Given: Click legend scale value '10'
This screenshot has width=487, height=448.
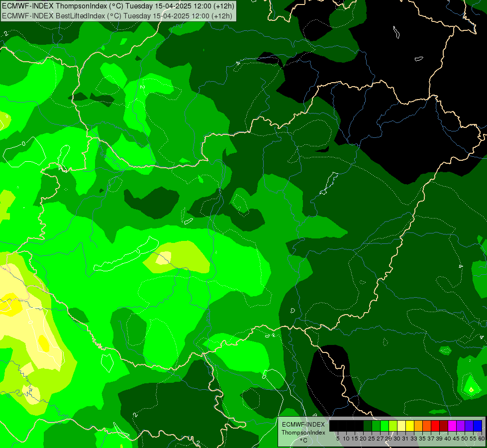Looking at the screenshot, I should point(346,439).
